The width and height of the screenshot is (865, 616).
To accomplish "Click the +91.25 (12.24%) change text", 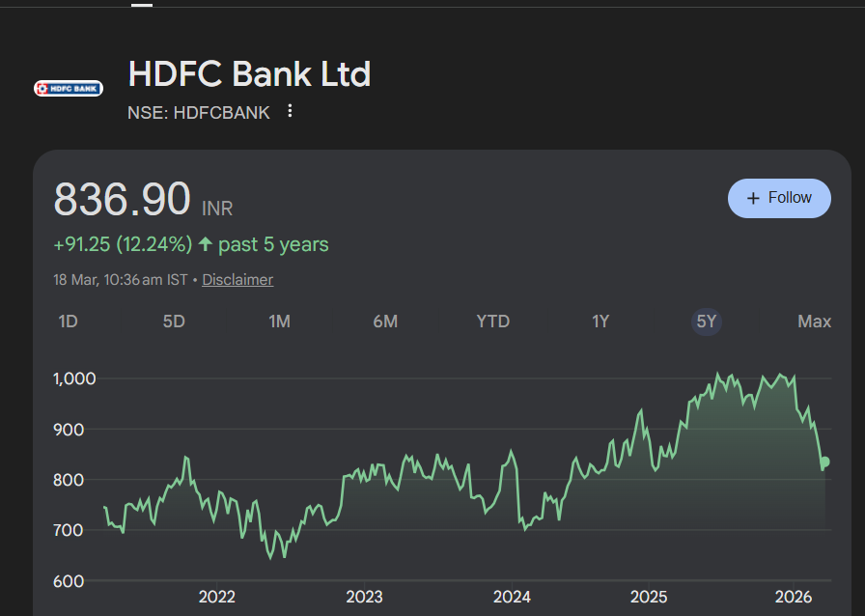I will point(123,244).
